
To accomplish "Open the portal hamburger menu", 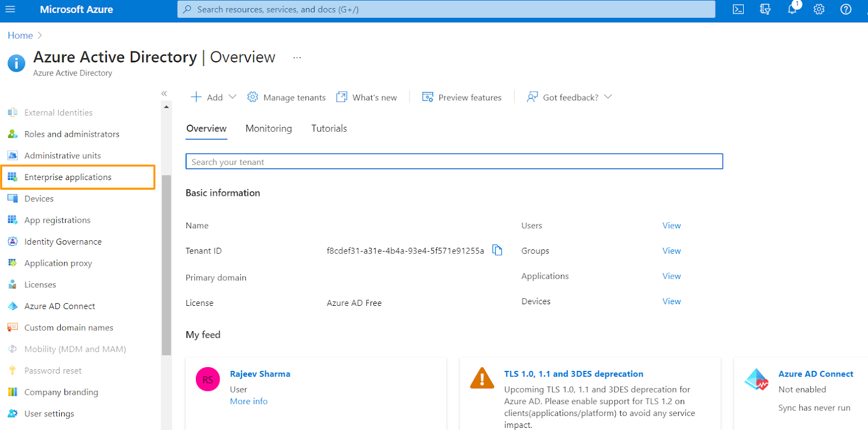I will click(10, 9).
